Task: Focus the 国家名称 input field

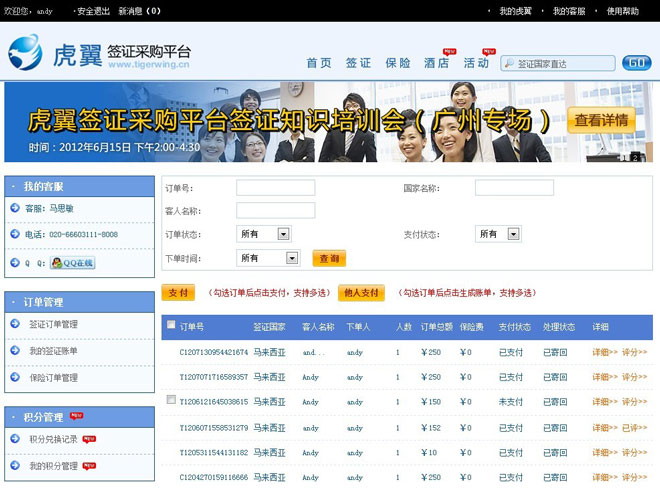Action: 514,188
